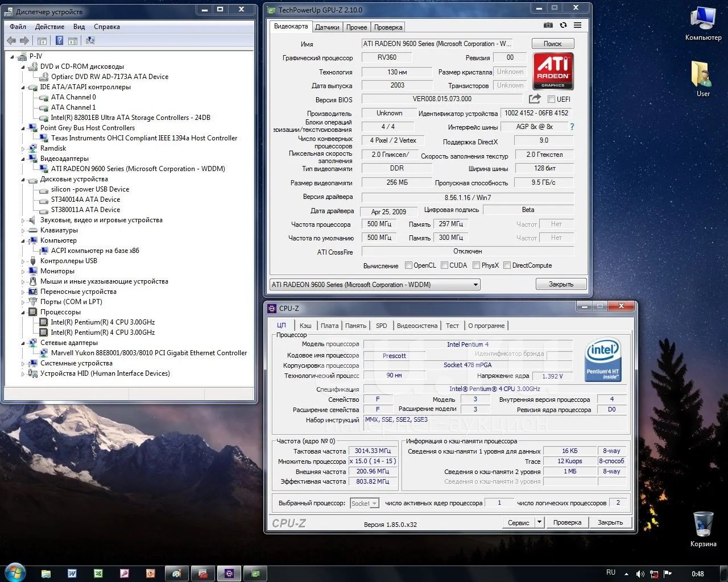Click the show/hide action pane toolbar icon
The width and height of the screenshot is (728, 582).
[73, 40]
